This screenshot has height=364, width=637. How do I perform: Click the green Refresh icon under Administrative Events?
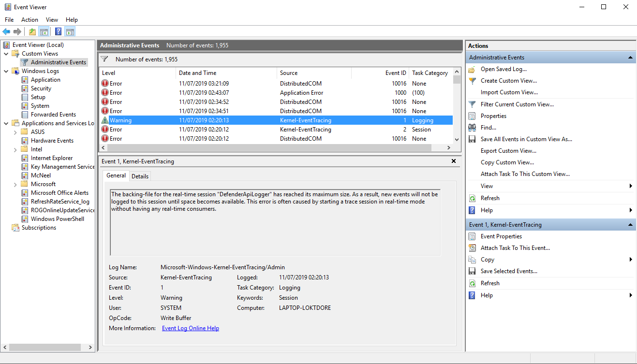[x=472, y=198]
